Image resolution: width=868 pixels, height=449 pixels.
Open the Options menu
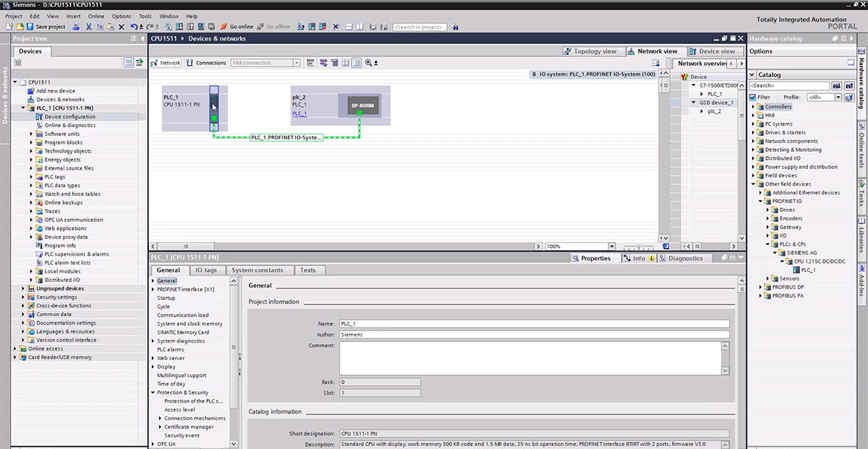(122, 16)
